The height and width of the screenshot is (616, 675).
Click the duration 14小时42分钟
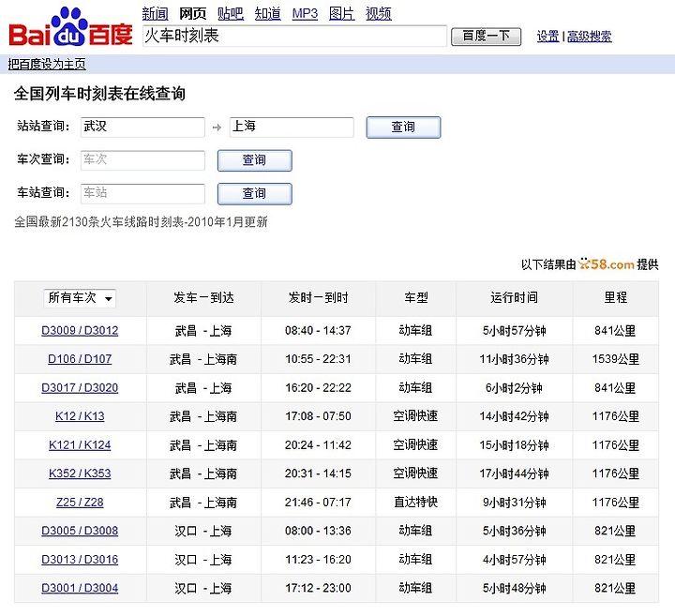coord(514,416)
